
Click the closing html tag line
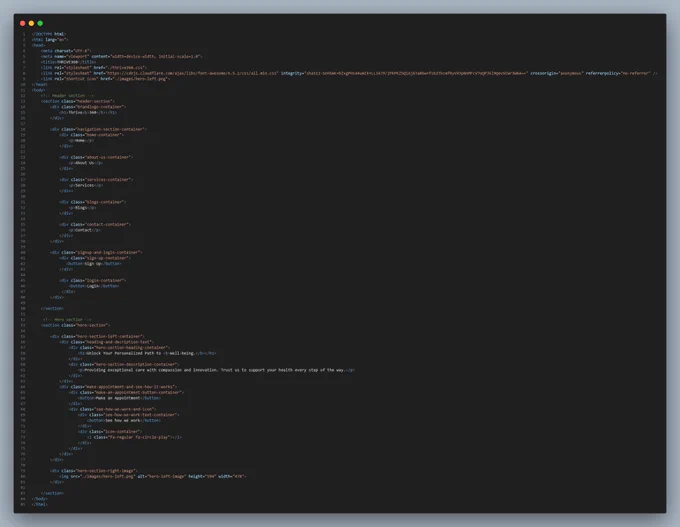[39, 505]
